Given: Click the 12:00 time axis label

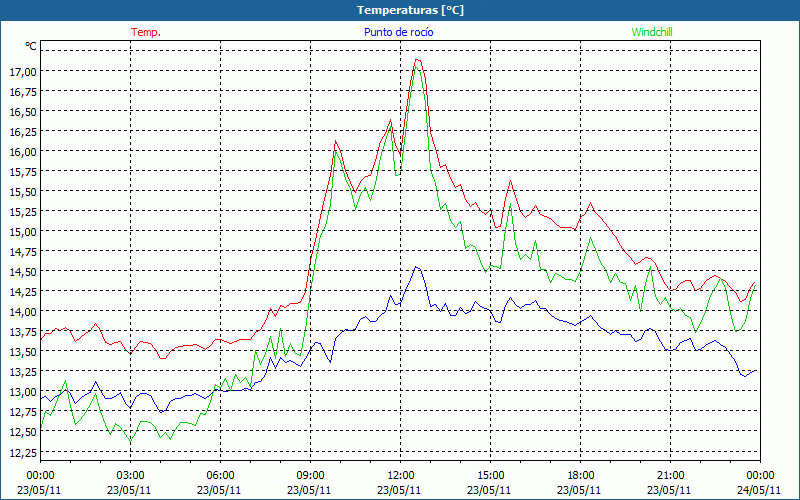Looking at the screenshot, I should tap(401, 476).
